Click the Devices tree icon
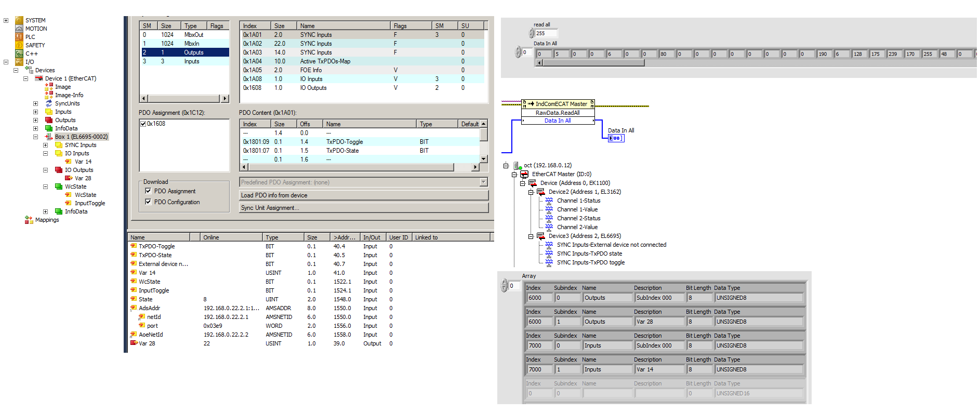 pos(29,70)
